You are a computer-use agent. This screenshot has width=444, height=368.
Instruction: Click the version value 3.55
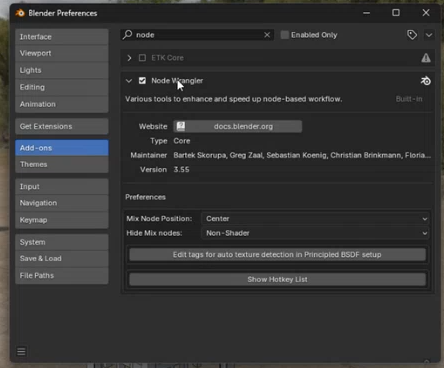coord(181,170)
